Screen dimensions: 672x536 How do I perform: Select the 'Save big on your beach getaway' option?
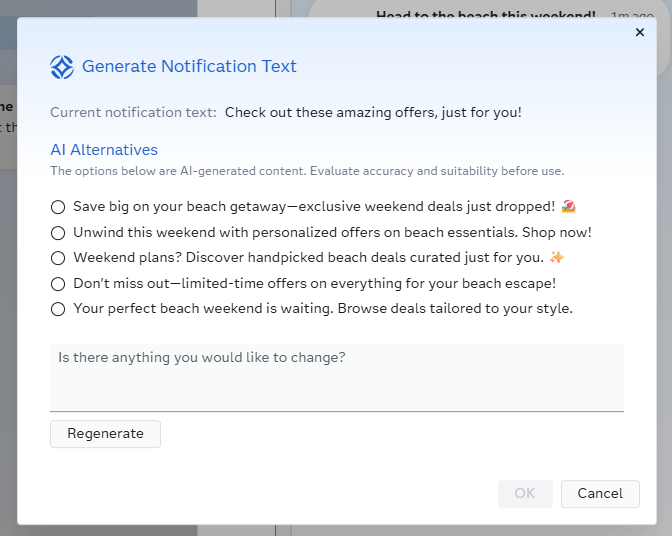coord(58,207)
